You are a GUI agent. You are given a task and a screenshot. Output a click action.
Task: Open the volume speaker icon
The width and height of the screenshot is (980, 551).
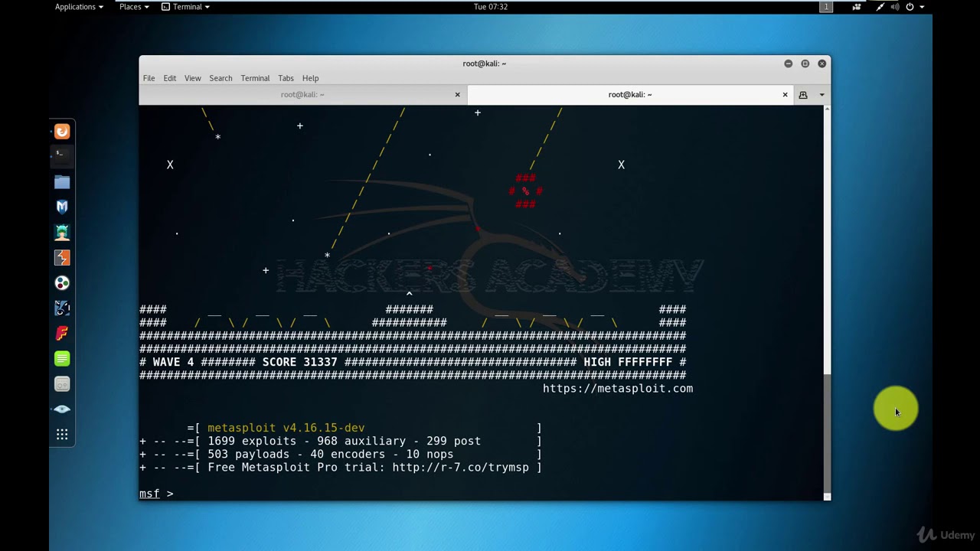click(x=895, y=7)
